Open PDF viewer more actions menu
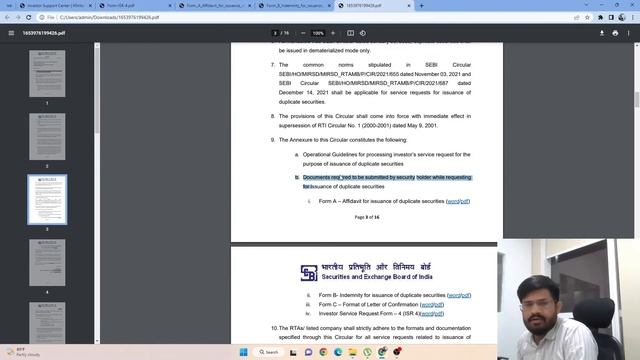This screenshot has width=640, height=360. pyautogui.click(x=629, y=33)
